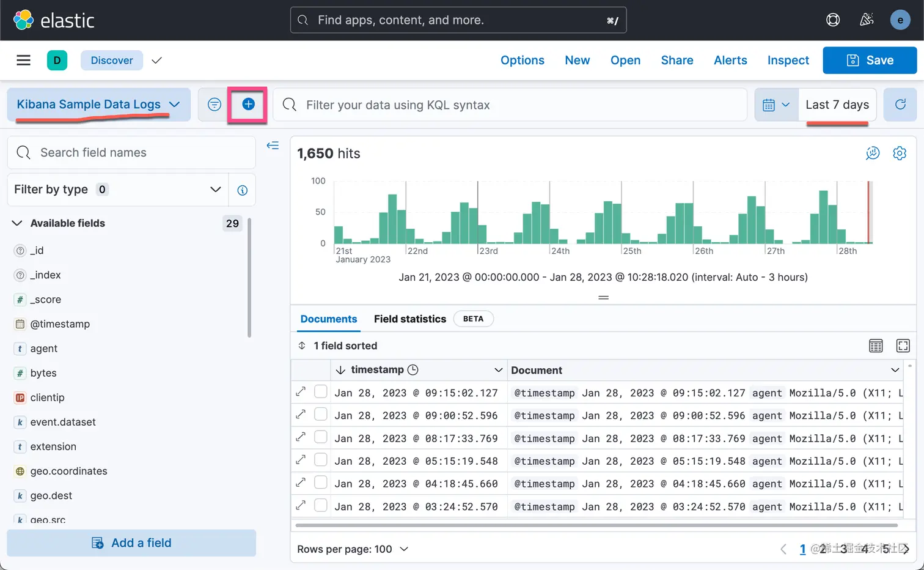The image size is (924, 570).
Task: Expand document from 03:24:52.570 row
Action: click(301, 505)
